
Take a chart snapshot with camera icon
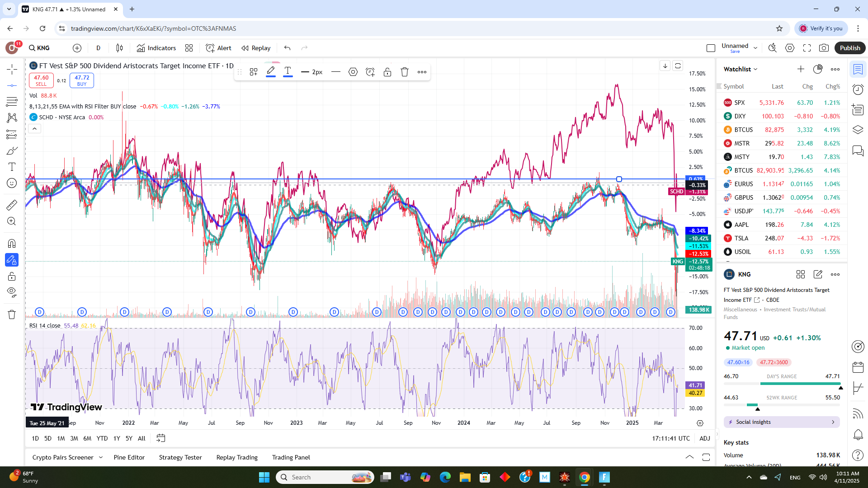point(824,48)
